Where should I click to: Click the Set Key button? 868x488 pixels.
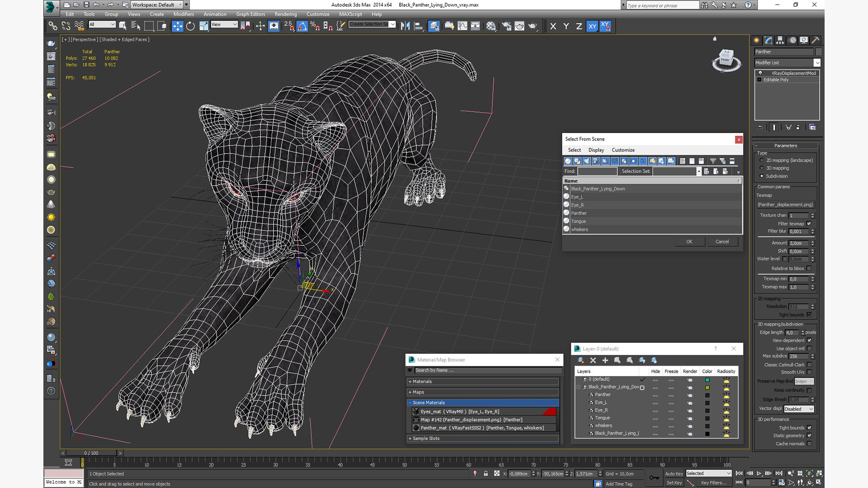[674, 483]
